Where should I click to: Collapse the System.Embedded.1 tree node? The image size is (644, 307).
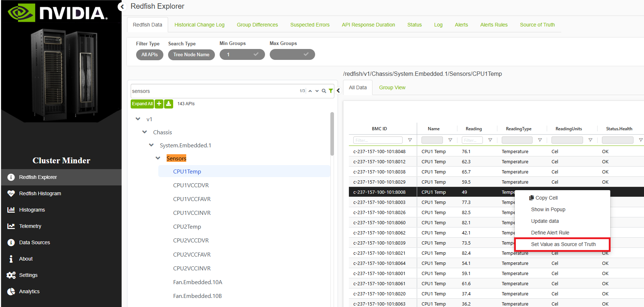pos(151,145)
